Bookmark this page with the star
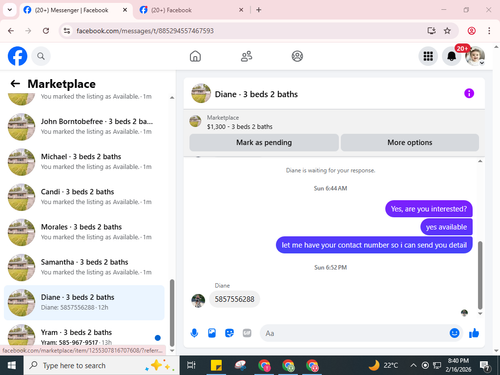500x375 pixels. pyautogui.click(x=447, y=31)
